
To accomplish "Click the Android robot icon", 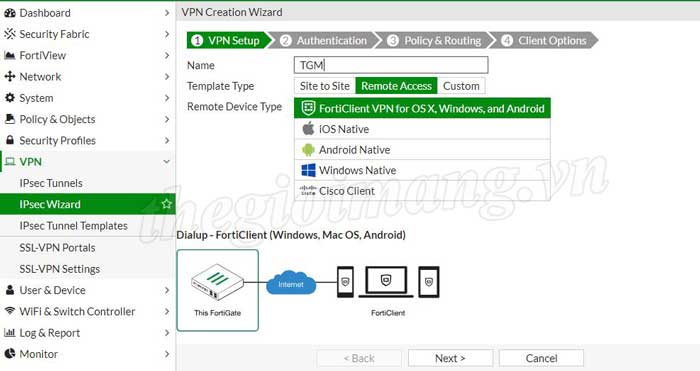I will pos(308,150).
